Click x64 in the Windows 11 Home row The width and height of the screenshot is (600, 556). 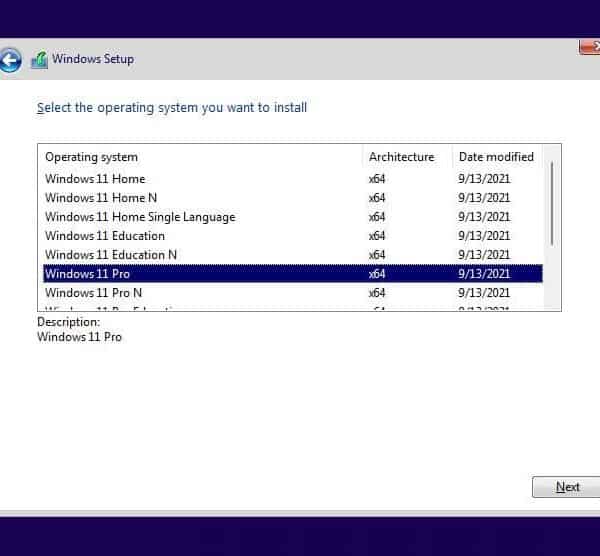coord(377,179)
